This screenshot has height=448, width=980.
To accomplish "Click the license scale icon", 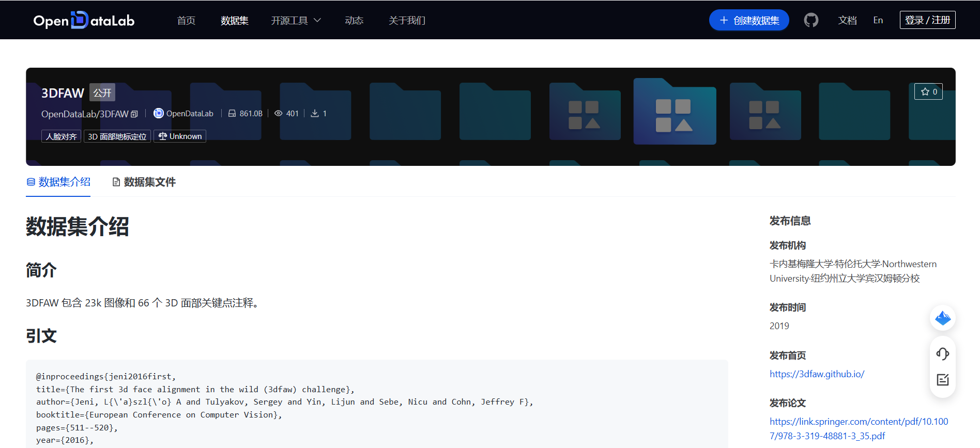I will [x=163, y=136].
